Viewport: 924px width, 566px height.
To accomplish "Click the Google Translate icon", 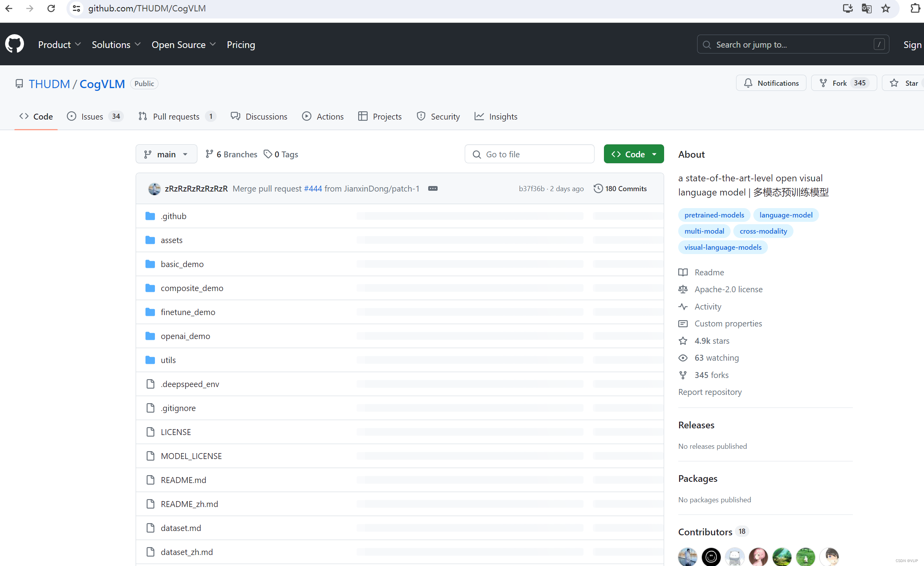I will coord(867,8).
